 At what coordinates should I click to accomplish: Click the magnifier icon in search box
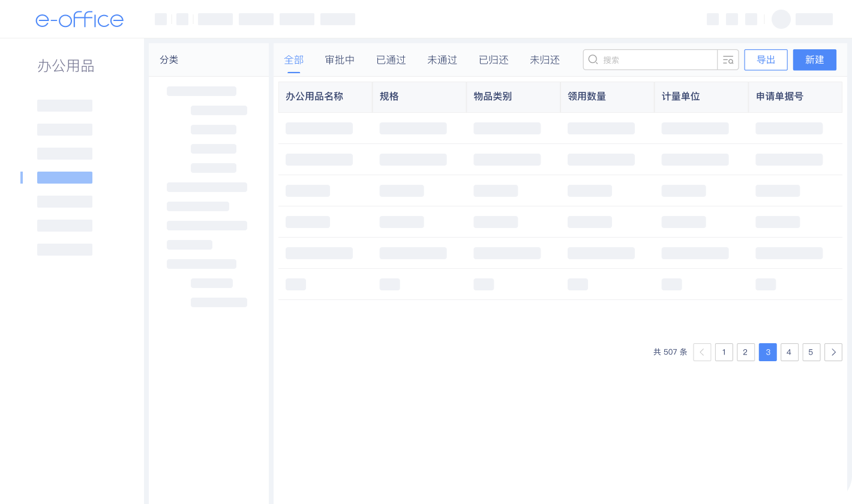point(593,59)
